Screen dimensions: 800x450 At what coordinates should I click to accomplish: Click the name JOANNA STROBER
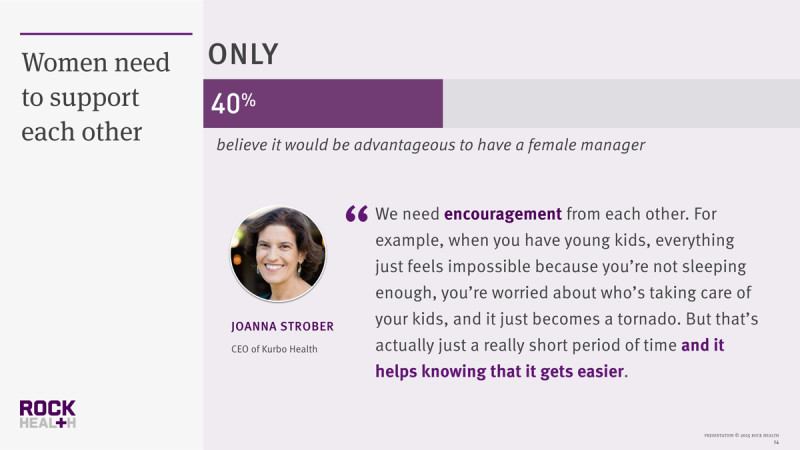point(282,327)
